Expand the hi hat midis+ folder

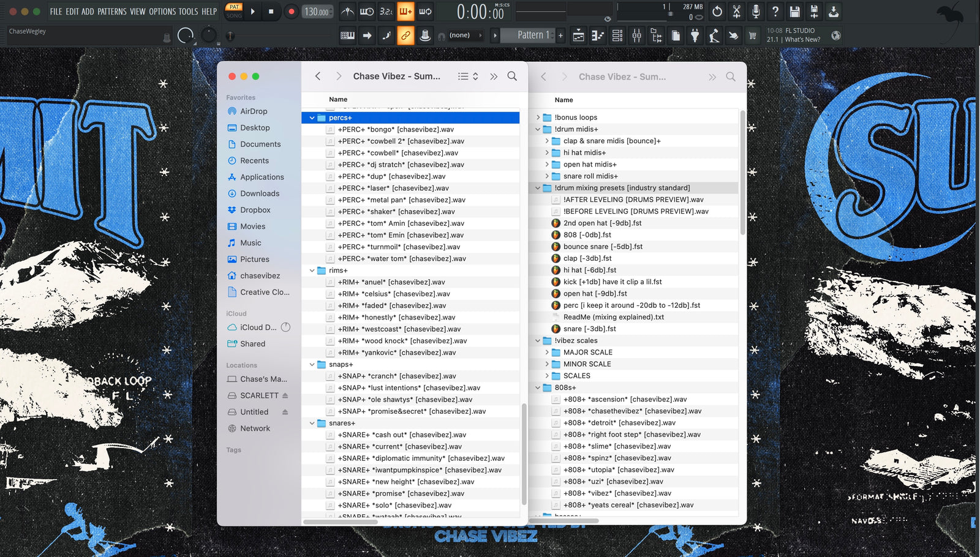(x=547, y=152)
